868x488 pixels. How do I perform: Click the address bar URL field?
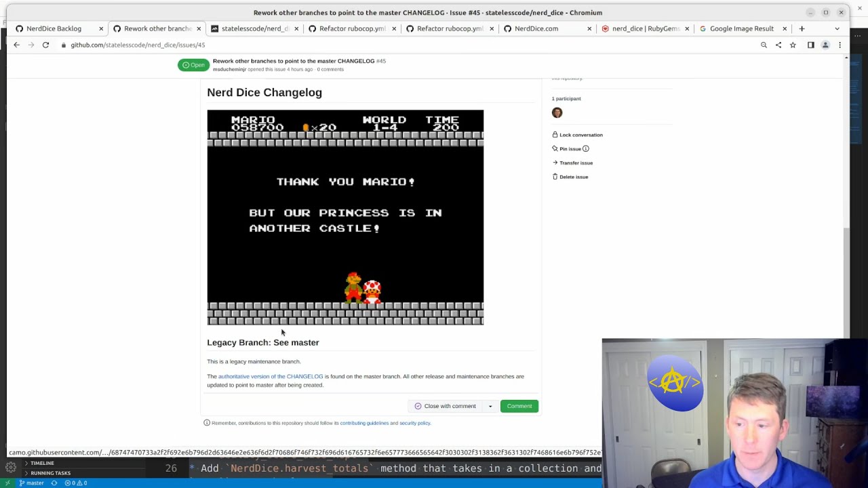click(407, 45)
